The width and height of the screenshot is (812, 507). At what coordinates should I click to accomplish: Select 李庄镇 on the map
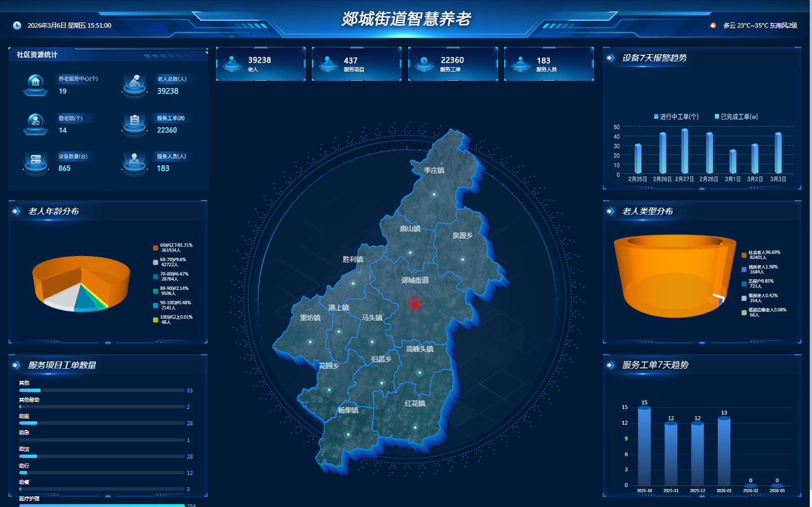click(x=434, y=170)
